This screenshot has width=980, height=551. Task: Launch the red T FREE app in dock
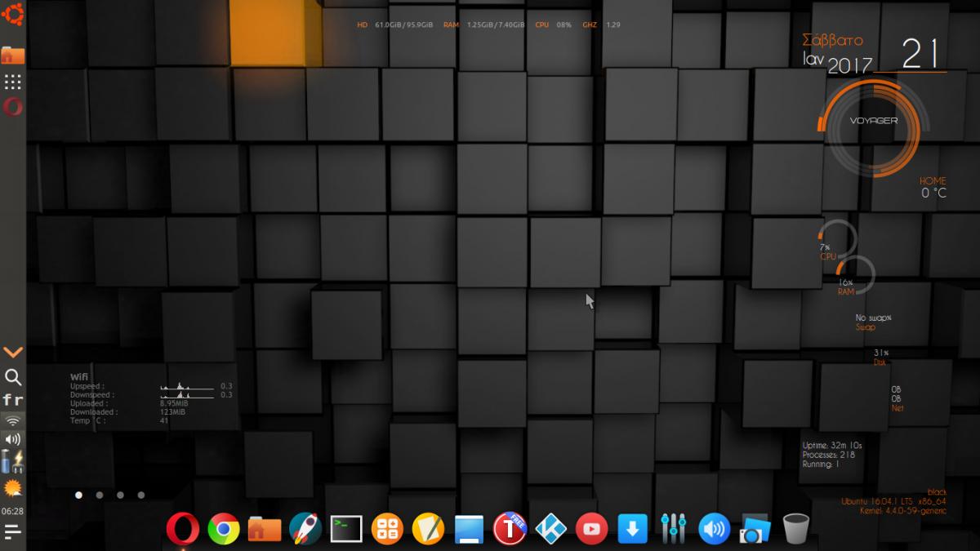point(510,528)
